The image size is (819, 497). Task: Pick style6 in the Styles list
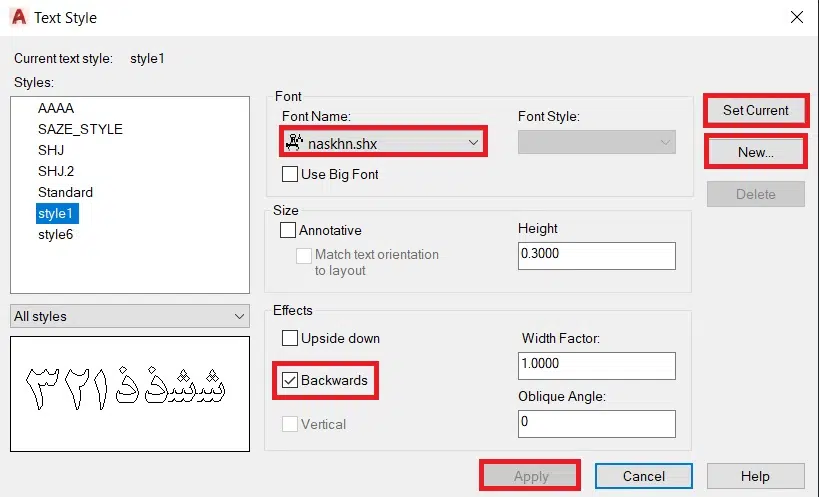pyautogui.click(x=55, y=234)
